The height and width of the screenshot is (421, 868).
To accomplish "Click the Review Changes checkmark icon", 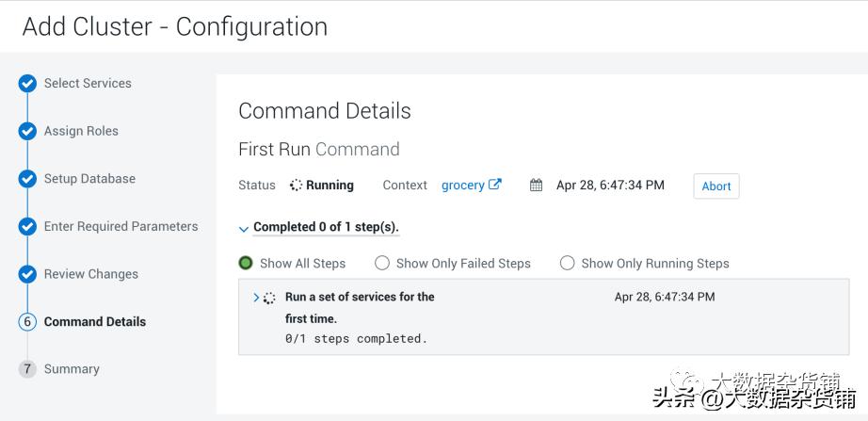I will [x=27, y=275].
